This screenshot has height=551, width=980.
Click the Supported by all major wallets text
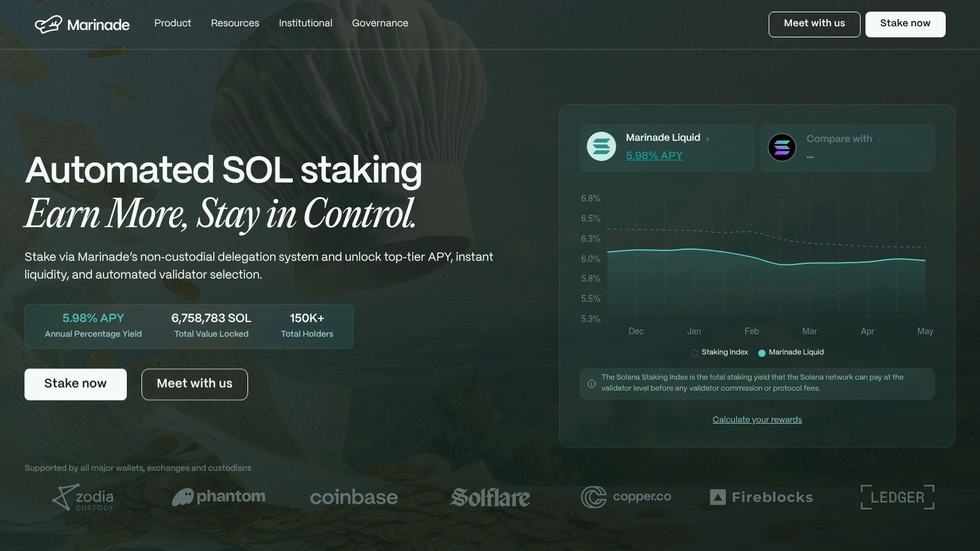[x=138, y=468]
